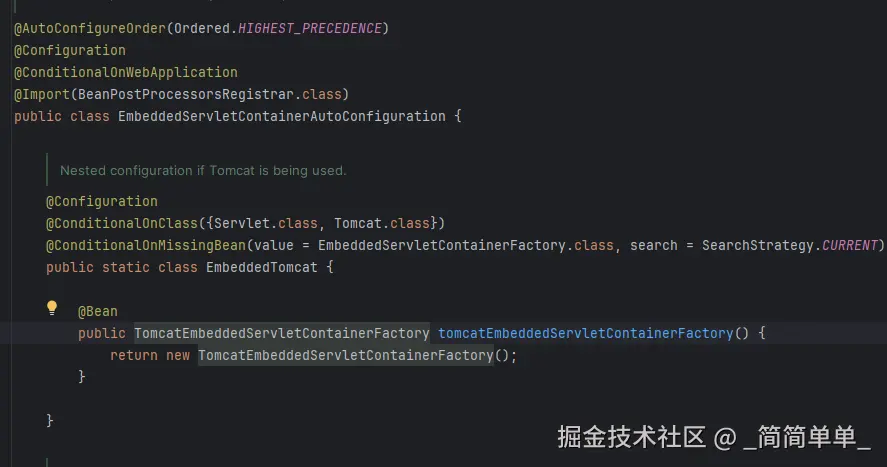Click TomcatEmbeddedServletContainerFactory constructor after new
The height and width of the screenshot is (467, 887).
pyautogui.click(x=345, y=355)
